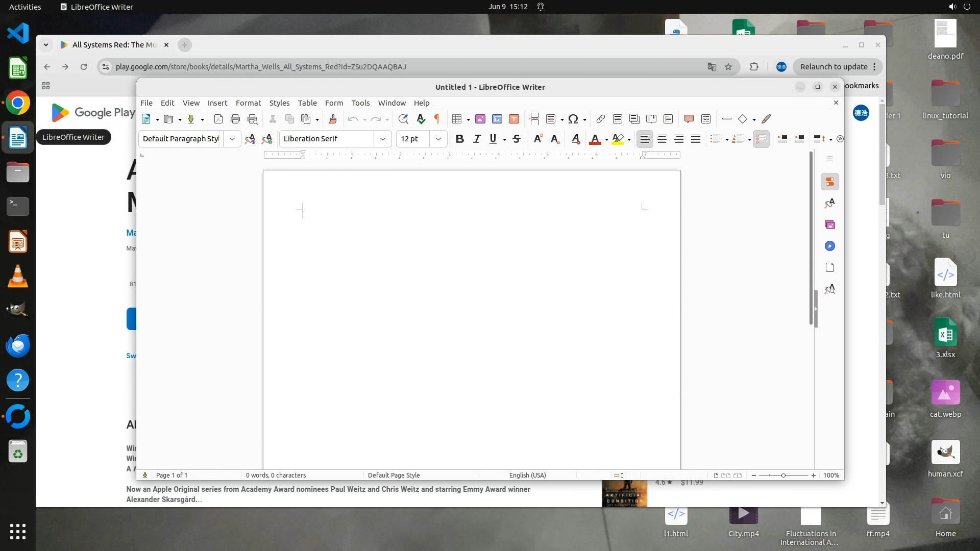
Task: Click the Relaunch to update button
Action: (x=834, y=67)
